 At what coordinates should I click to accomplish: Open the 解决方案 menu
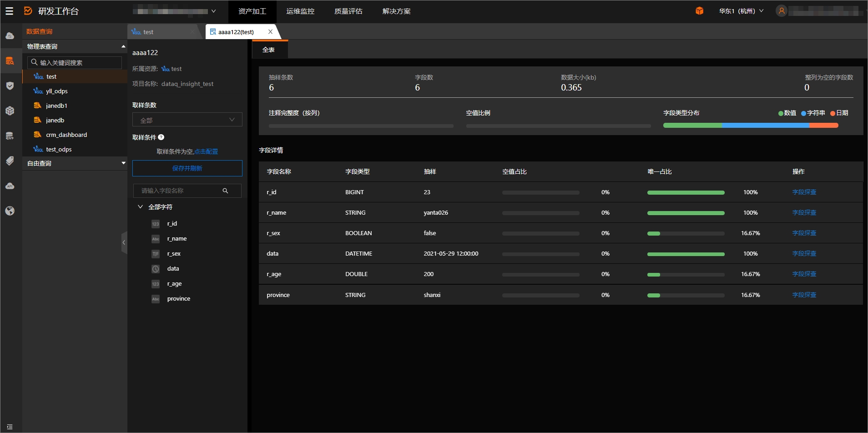[397, 11]
